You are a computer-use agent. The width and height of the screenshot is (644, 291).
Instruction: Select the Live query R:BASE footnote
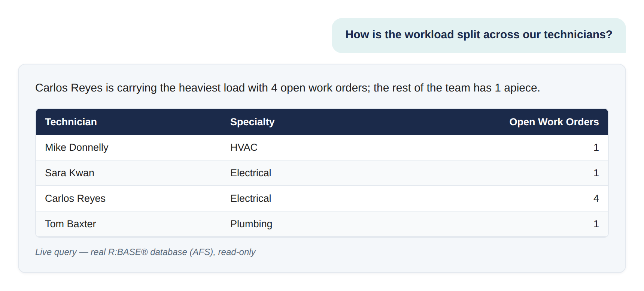[x=145, y=252]
